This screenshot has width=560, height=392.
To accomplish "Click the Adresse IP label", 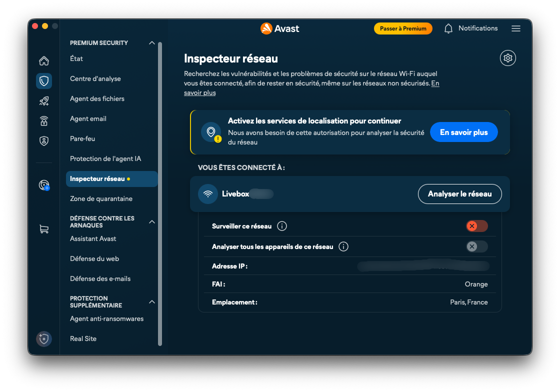I will tap(229, 266).
